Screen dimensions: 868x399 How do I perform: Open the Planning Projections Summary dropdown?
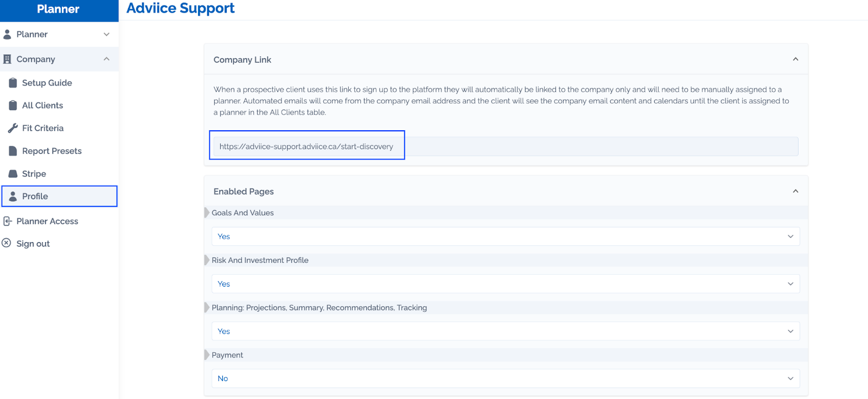pos(506,331)
